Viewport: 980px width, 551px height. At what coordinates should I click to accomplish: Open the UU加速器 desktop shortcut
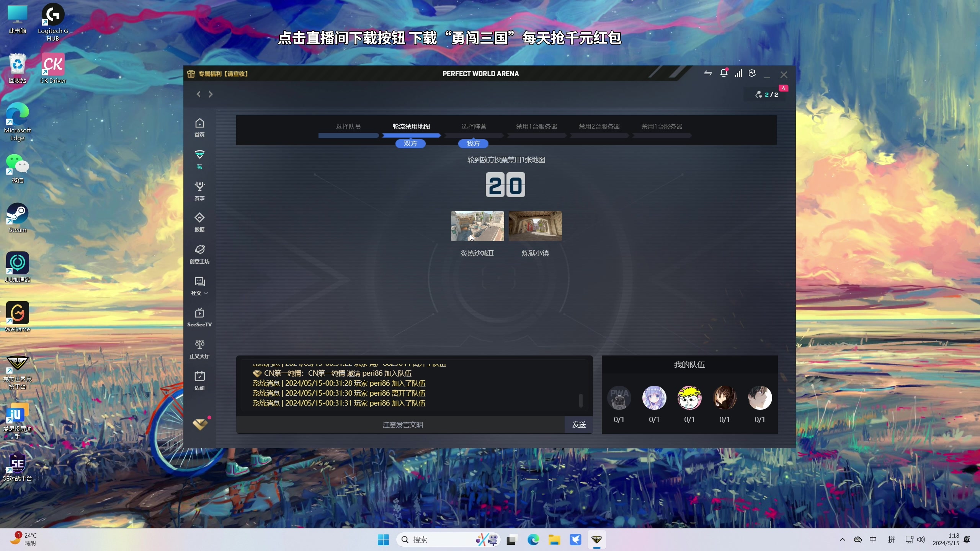[x=17, y=267]
